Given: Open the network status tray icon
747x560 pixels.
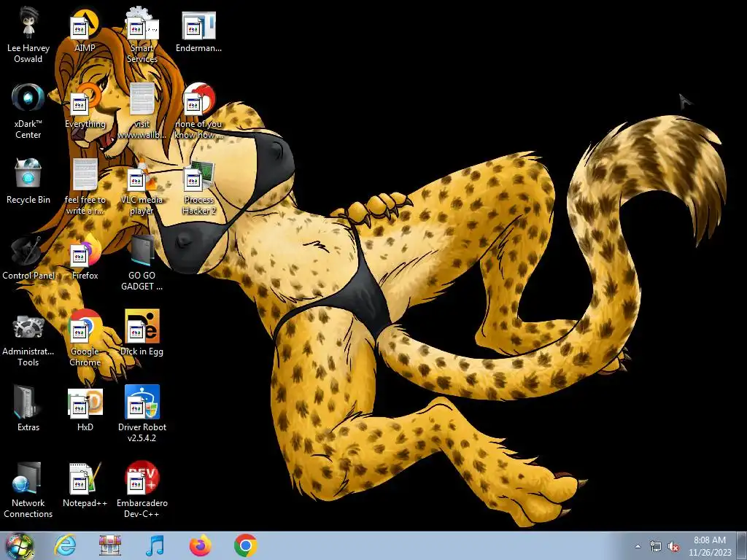Looking at the screenshot, I should point(656,546).
